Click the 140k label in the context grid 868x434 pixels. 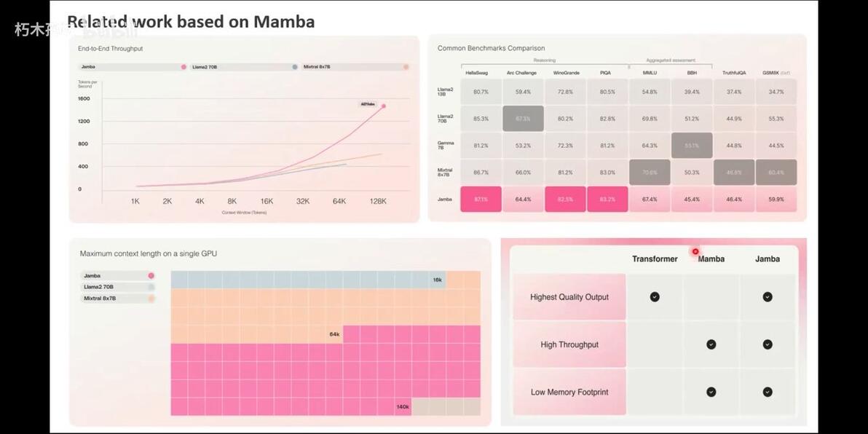pyautogui.click(x=403, y=407)
